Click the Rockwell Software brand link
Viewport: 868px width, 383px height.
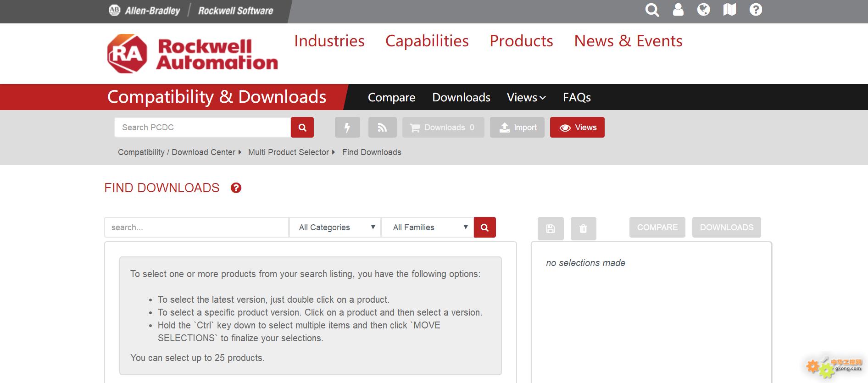(x=235, y=11)
